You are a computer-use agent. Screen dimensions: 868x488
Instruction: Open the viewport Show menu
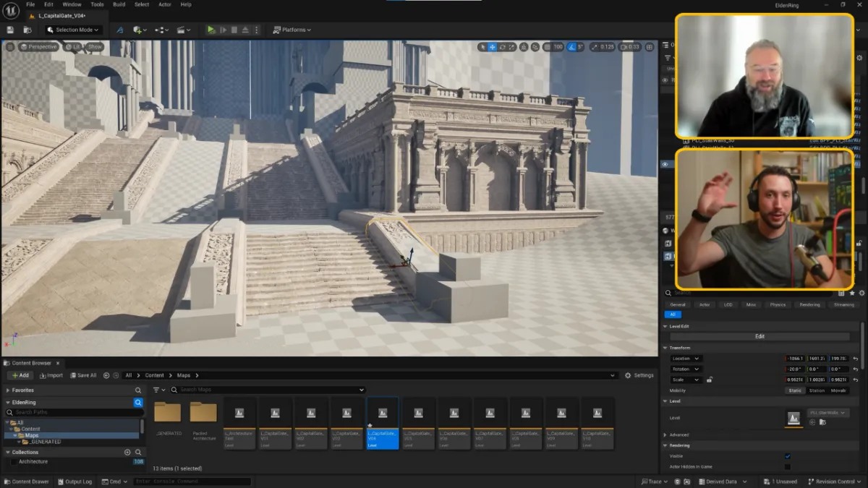pos(95,46)
